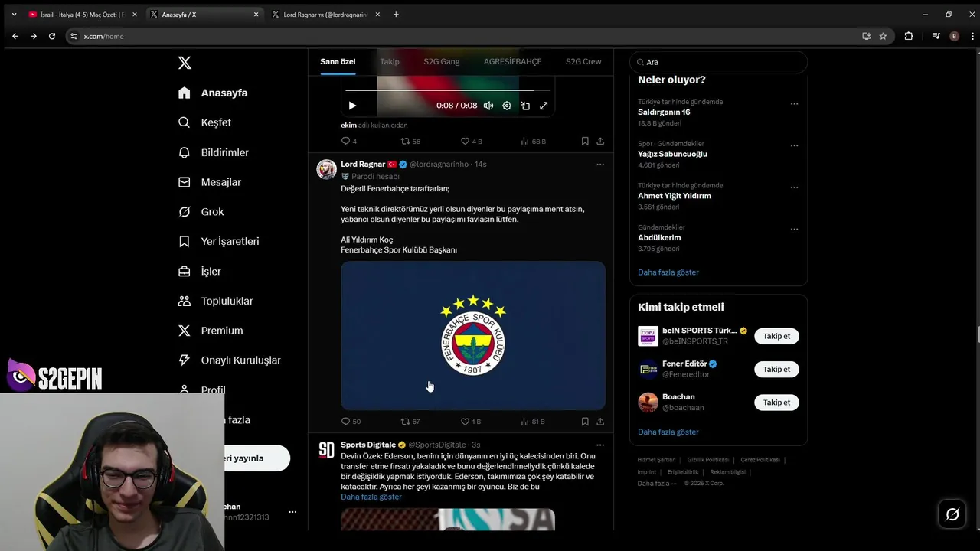Screen dimensions: 980x551
Task: Reload the page
Action: point(52,36)
